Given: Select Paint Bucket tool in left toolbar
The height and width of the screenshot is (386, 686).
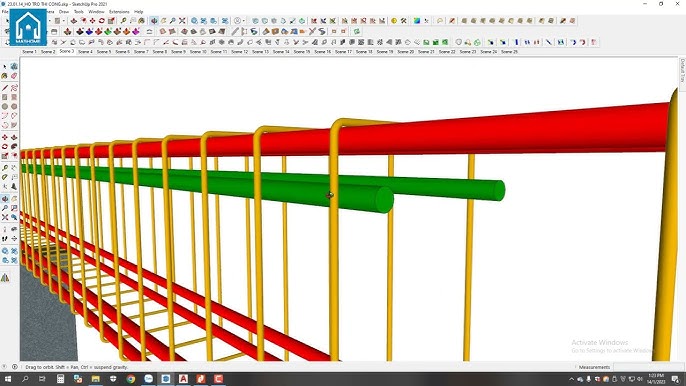Looking at the screenshot, I should click(x=5, y=76).
